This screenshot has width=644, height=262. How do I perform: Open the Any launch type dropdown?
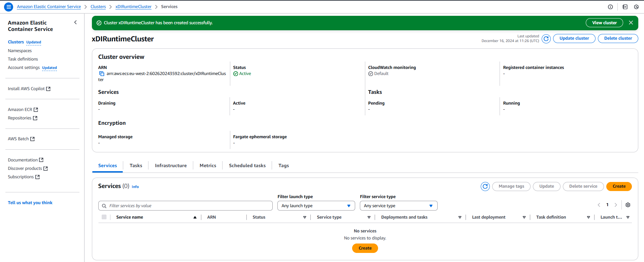point(316,206)
